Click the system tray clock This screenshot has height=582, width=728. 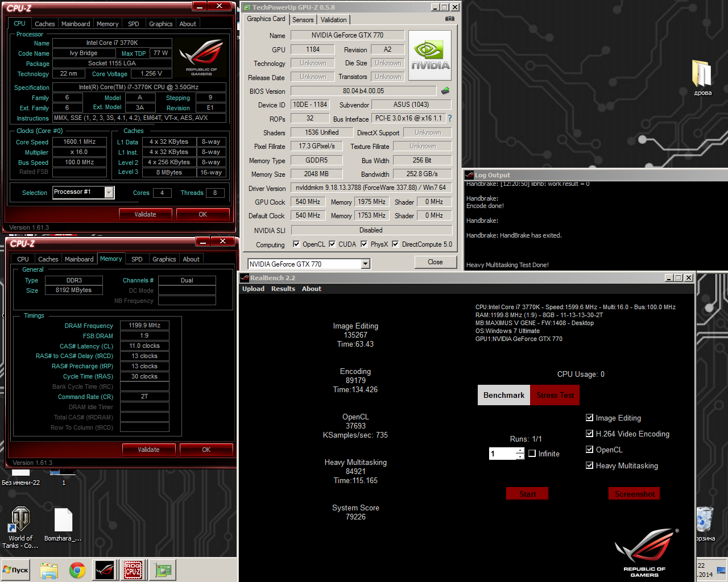[x=706, y=570]
